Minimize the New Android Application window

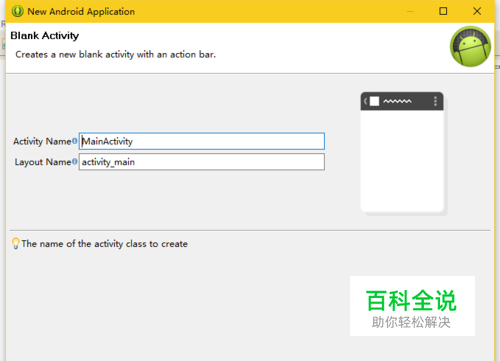[410, 11]
